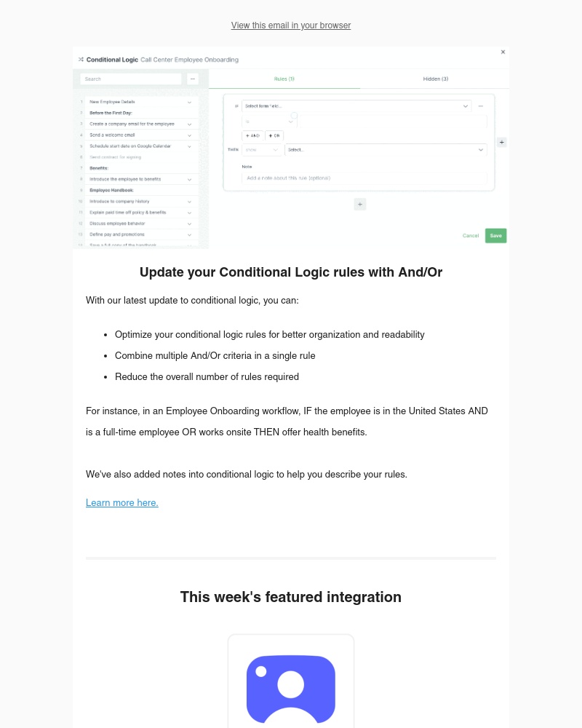Open the 'is' condition dropdown
The image size is (582, 728).
(x=266, y=120)
